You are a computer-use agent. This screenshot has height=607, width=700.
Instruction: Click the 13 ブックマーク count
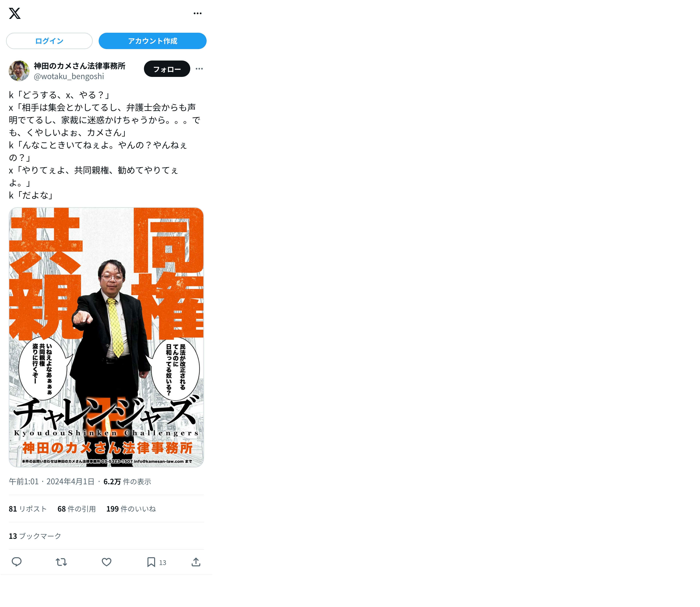click(35, 536)
